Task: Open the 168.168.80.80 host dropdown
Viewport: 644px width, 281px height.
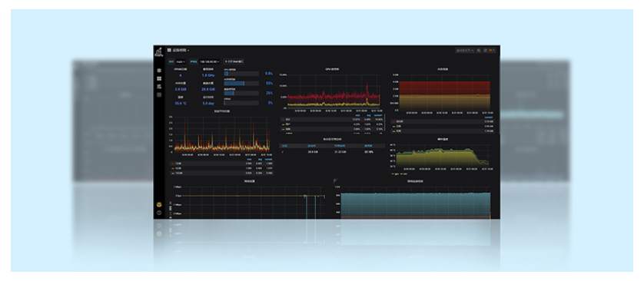Action: (x=210, y=62)
